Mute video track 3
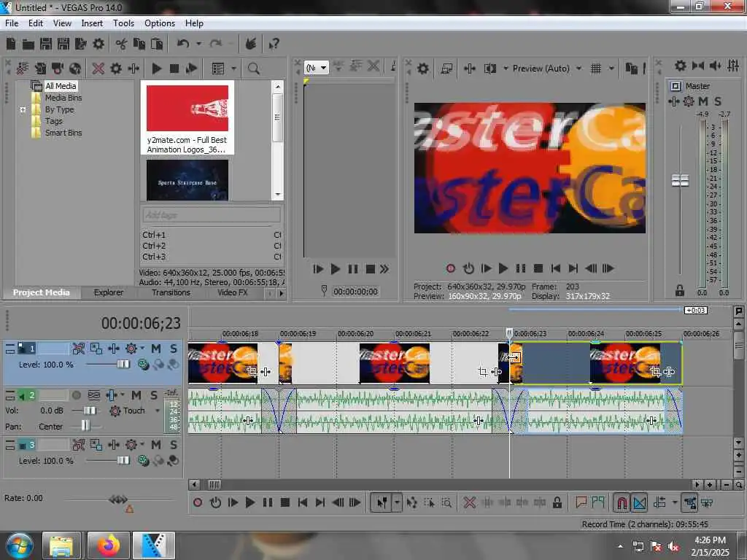Image resolution: width=747 pixels, height=560 pixels. tap(156, 445)
